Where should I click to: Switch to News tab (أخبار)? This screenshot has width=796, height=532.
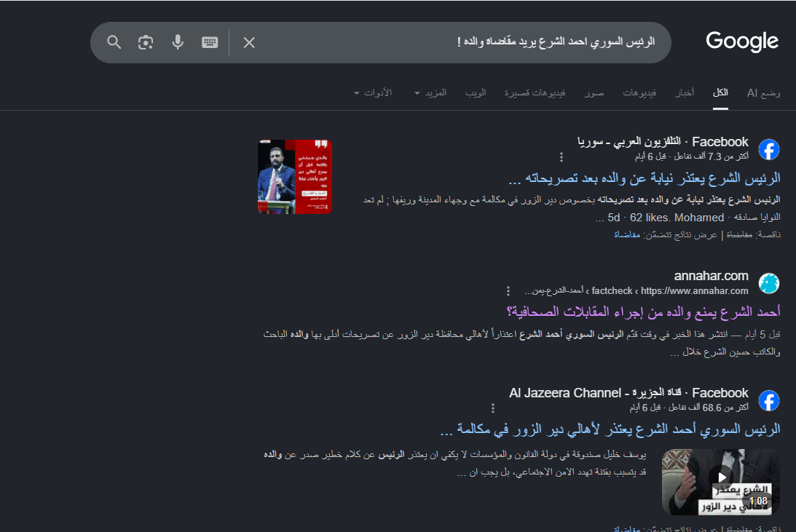(x=685, y=93)
